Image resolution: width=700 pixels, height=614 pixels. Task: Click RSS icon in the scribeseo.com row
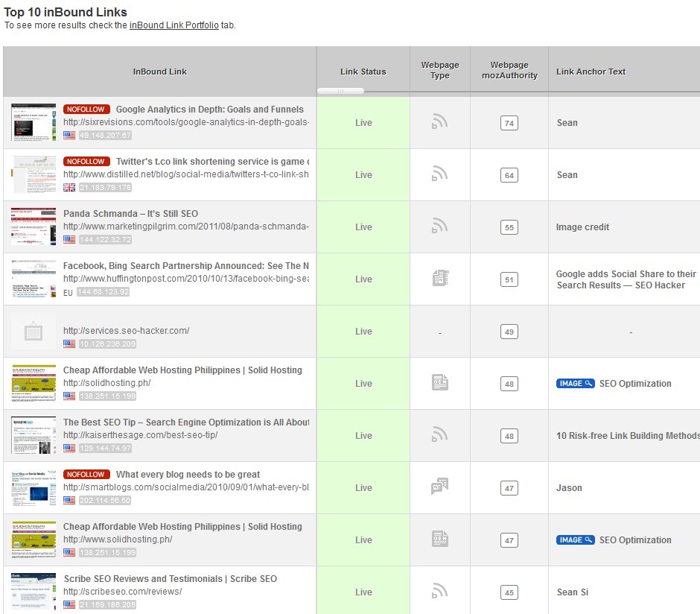(439, 592)
